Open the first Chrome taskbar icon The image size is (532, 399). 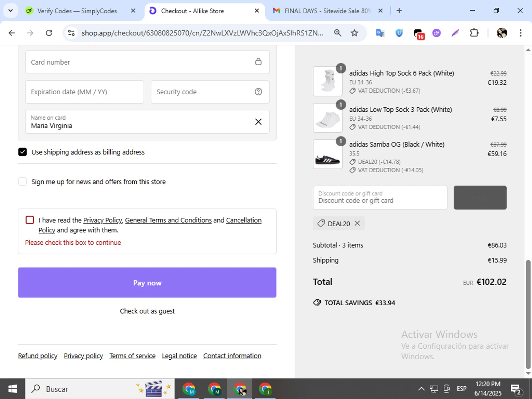pos(189,389)
